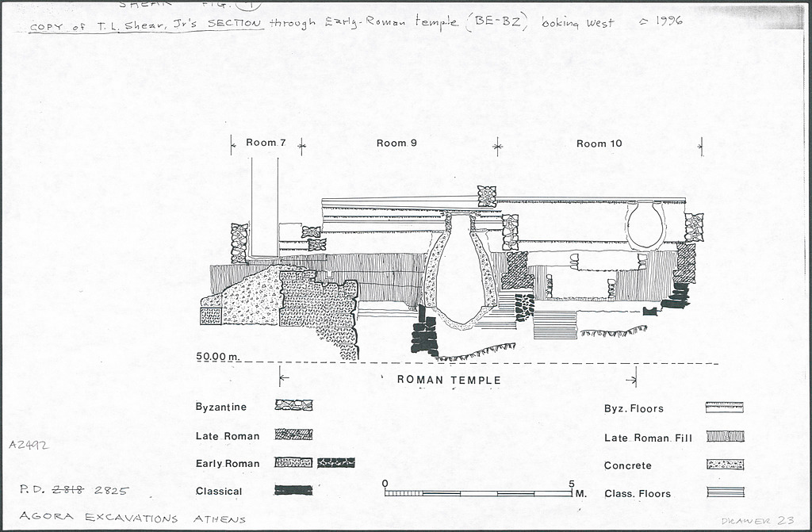Click the Concrete legend swatch
The height and width of the screenshot is (532, 812).
coord(725,465)
